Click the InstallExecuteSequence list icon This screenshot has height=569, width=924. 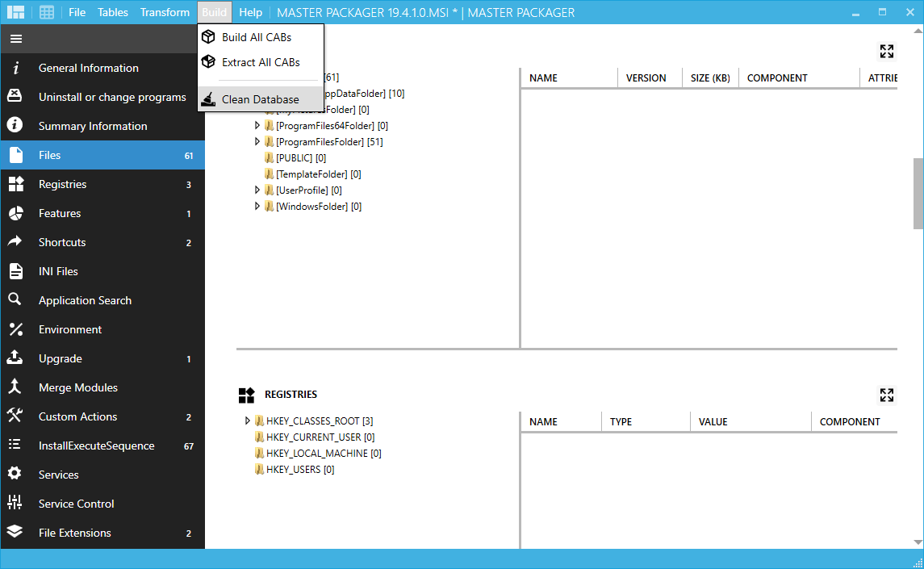point(15,445)
